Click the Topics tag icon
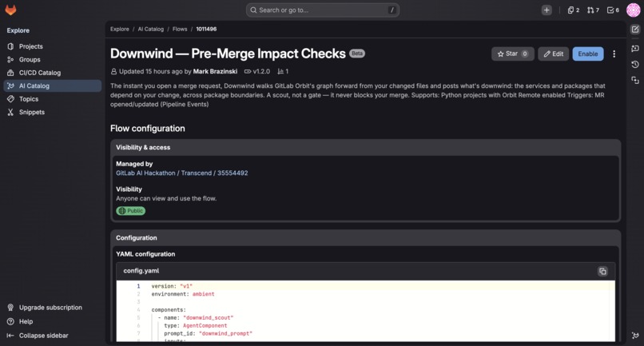Viewport: 644px width, 346px height. click(10, 99)
